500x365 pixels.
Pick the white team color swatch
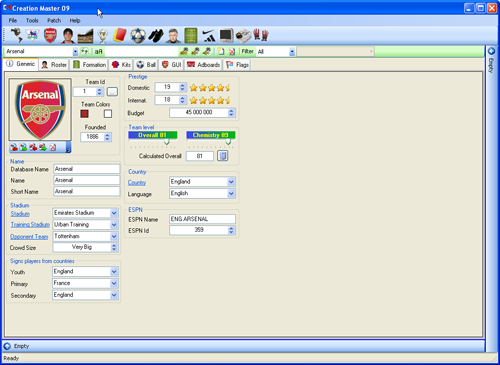pyautogui.click(x=108, y=114)
